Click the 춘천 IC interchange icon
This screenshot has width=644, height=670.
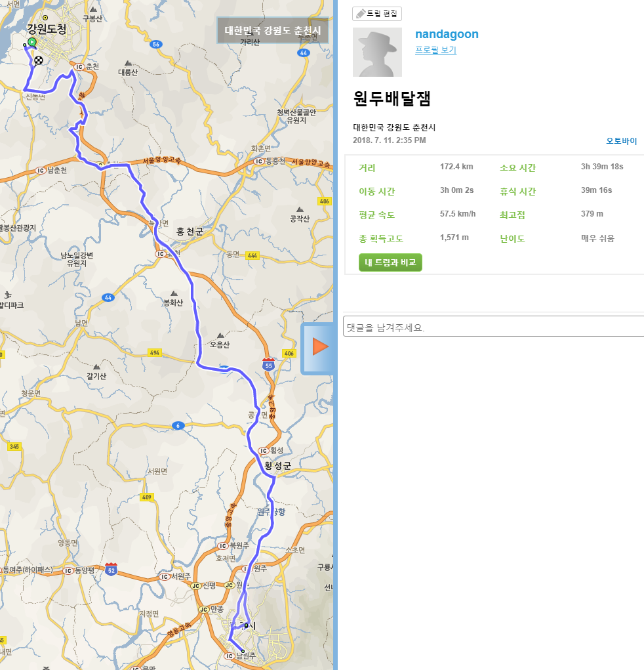point(79,67)
